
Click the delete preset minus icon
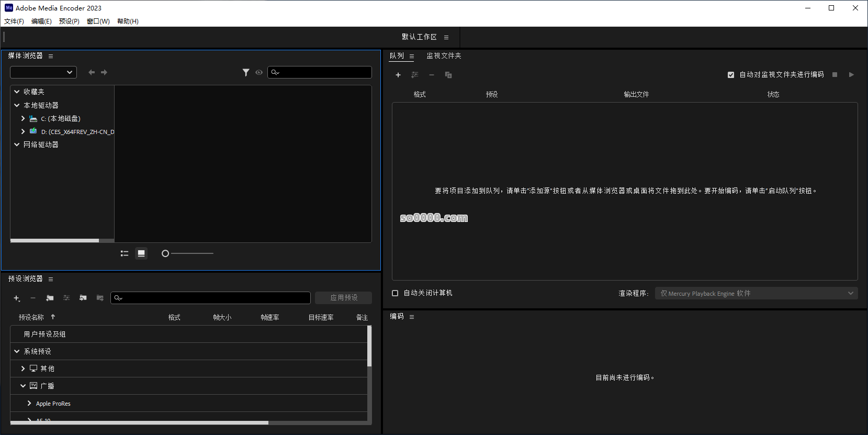33,298
